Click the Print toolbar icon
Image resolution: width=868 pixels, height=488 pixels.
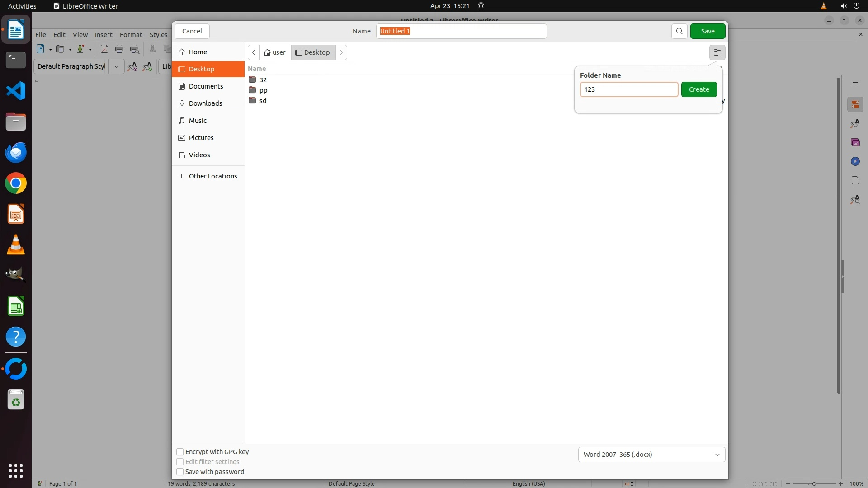(119, 49)
